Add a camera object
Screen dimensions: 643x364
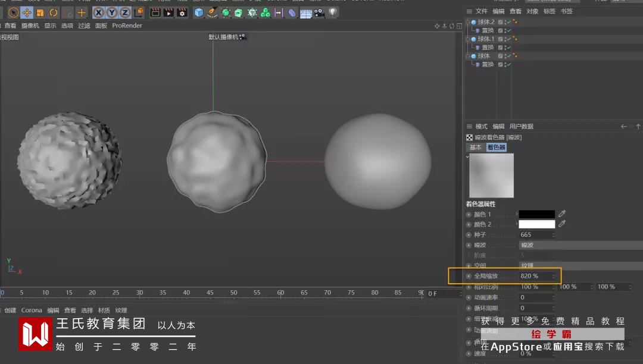point(319,12)
